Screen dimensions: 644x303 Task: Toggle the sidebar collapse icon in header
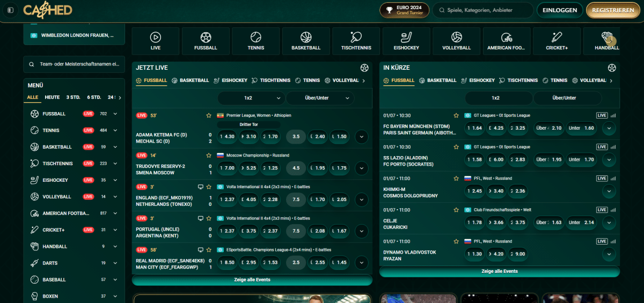click(10, 10)
